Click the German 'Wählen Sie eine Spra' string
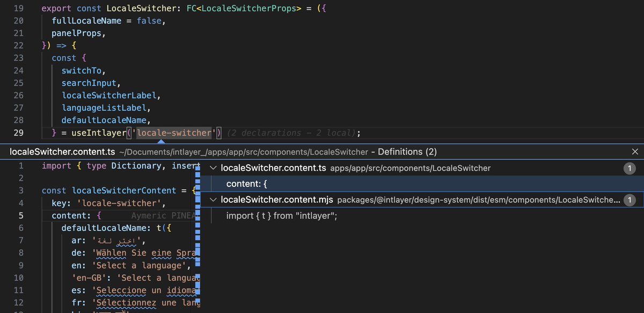644x313 pixels. coord(144,253)
